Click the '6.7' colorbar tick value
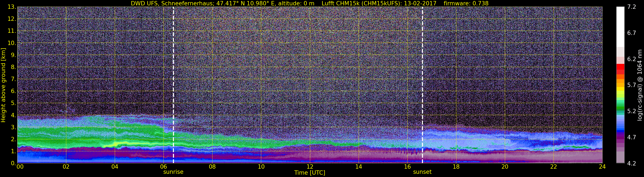The width and height of the screenshot is (644, 177). [632, 33]
